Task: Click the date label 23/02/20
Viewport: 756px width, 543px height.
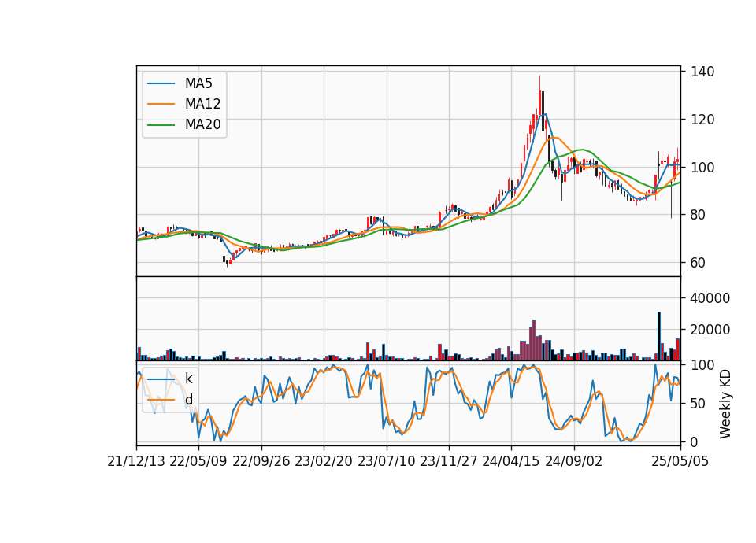Action: pyautogui.click(x=324, y=461)
